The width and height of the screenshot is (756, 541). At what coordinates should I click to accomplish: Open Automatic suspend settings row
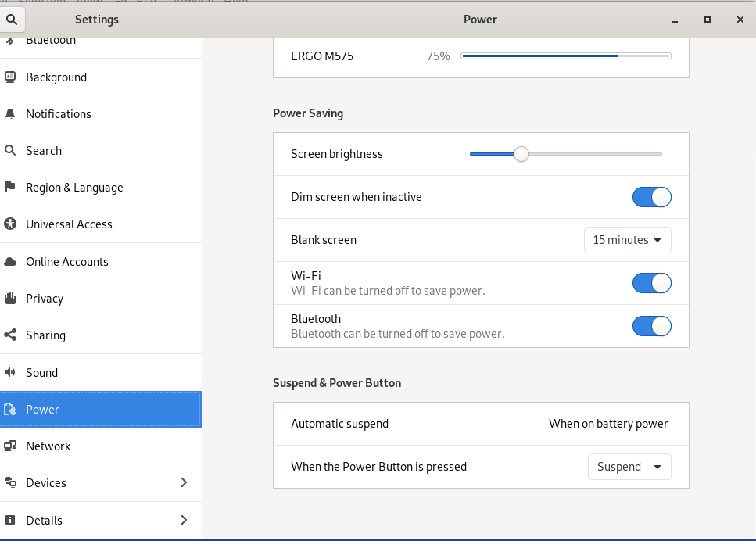point(480,424)
